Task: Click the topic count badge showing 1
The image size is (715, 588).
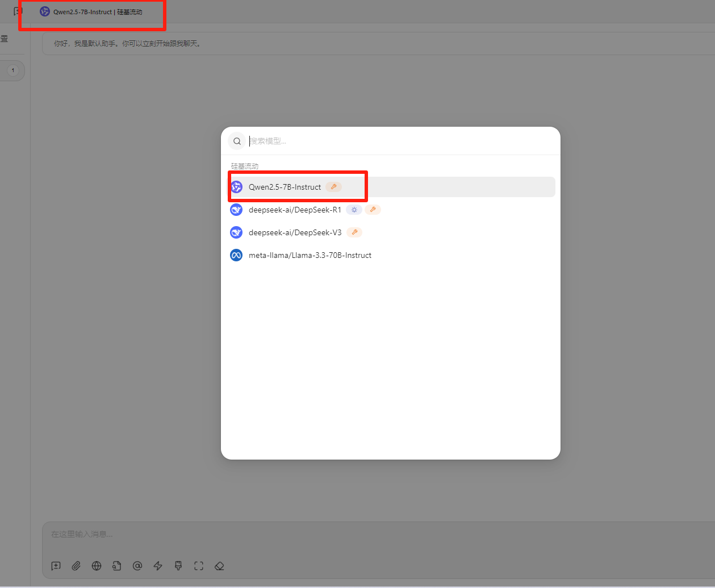Action: pos(13,70)
